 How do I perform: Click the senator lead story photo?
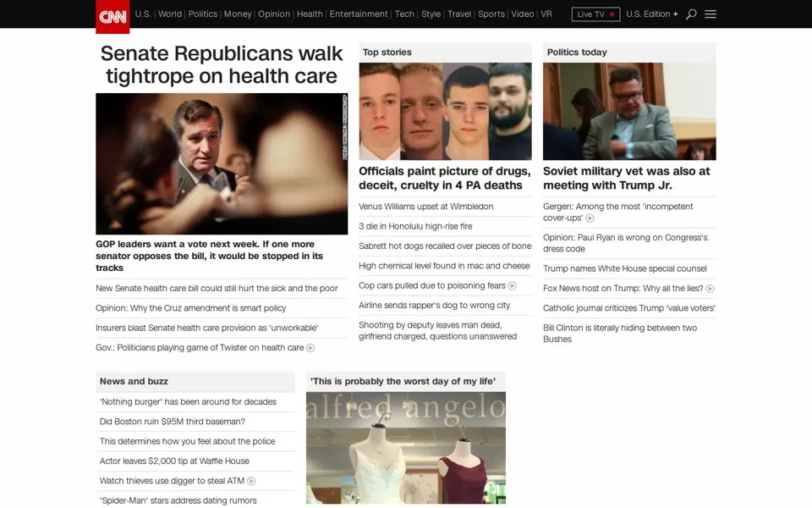222,163
